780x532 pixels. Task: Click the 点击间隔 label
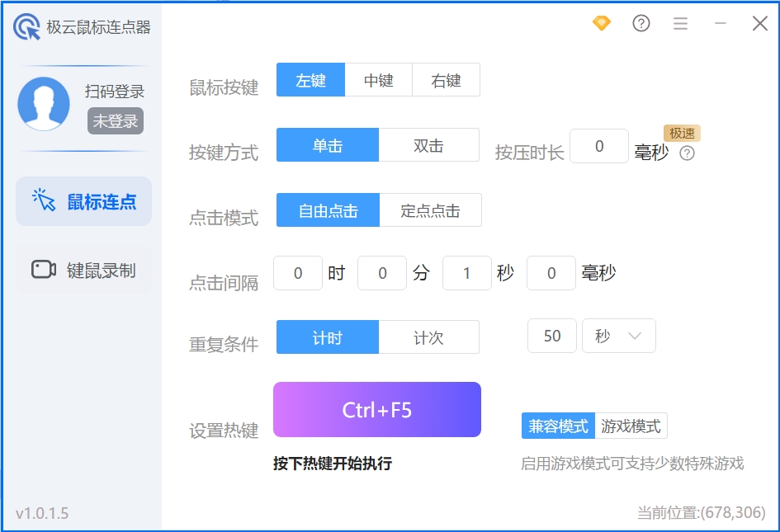coord(224,283)
